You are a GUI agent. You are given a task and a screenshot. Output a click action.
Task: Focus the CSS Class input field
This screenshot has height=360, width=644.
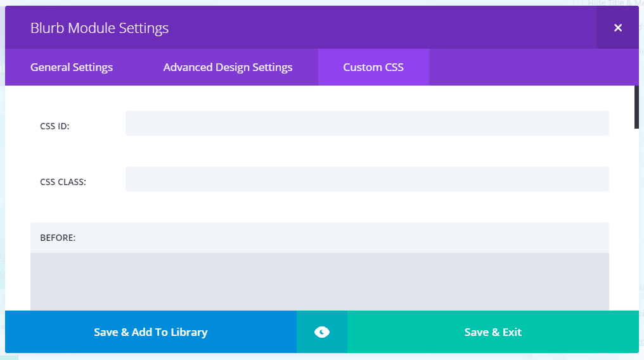(367, 179)
